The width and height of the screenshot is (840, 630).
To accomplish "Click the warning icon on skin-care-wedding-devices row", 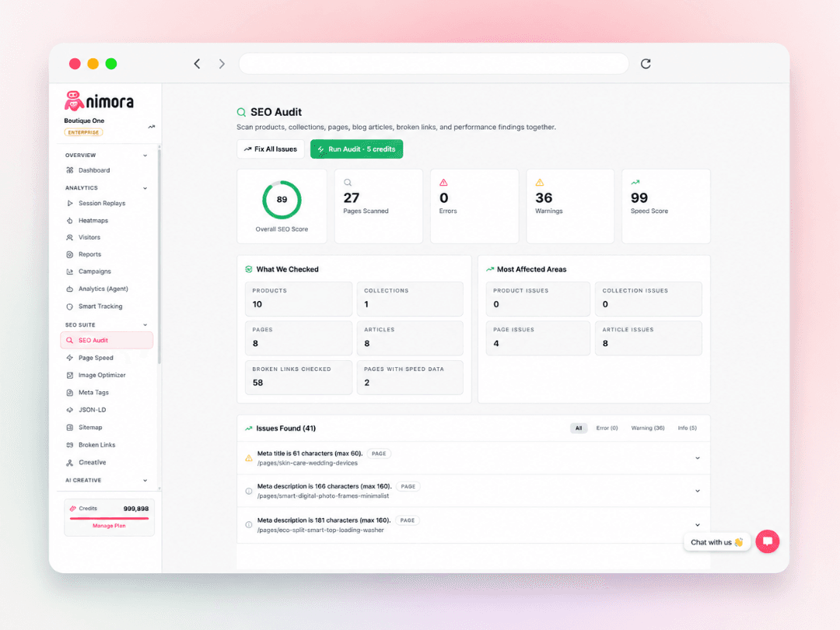I will pyautogui.click(x=249, y=458).
